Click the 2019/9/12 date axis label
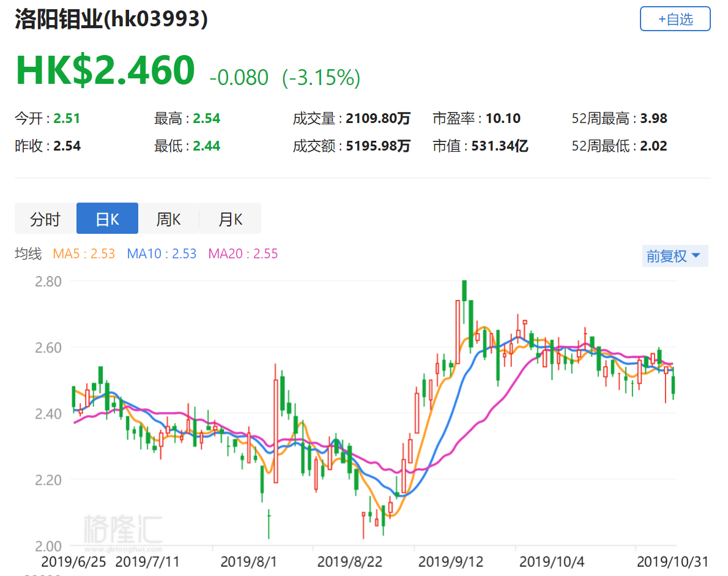Image resolution: width=728 pixels, height=576 pixels. coord(451,562)
